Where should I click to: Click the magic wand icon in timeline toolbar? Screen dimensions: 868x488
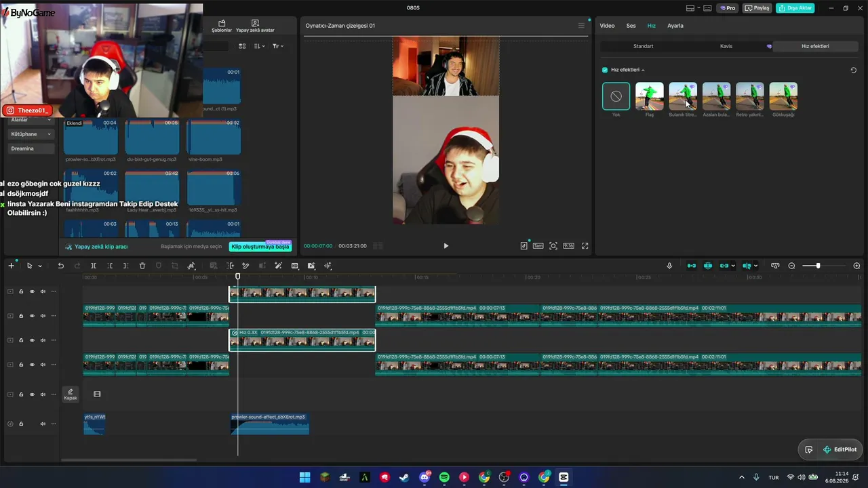tap(279, 266)
